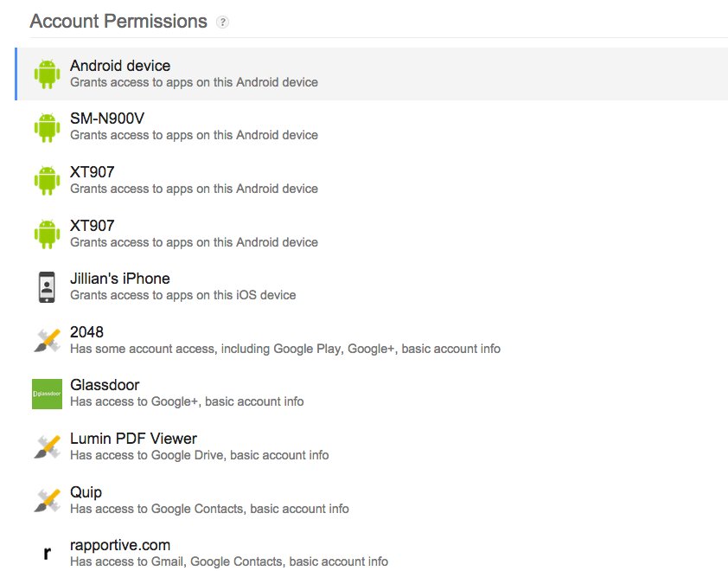Image resolution: width=728 pixels, height=571 pixels.
Task: Click the paintbrush icon beside 2048
Action: coord(47,341)
